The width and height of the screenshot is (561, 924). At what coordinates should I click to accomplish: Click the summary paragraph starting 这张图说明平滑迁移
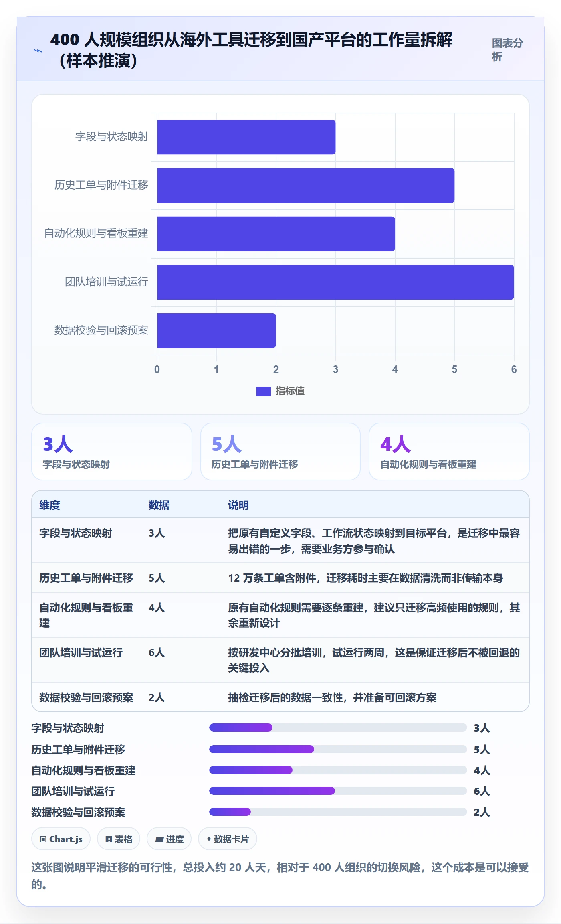pos(280,876)
